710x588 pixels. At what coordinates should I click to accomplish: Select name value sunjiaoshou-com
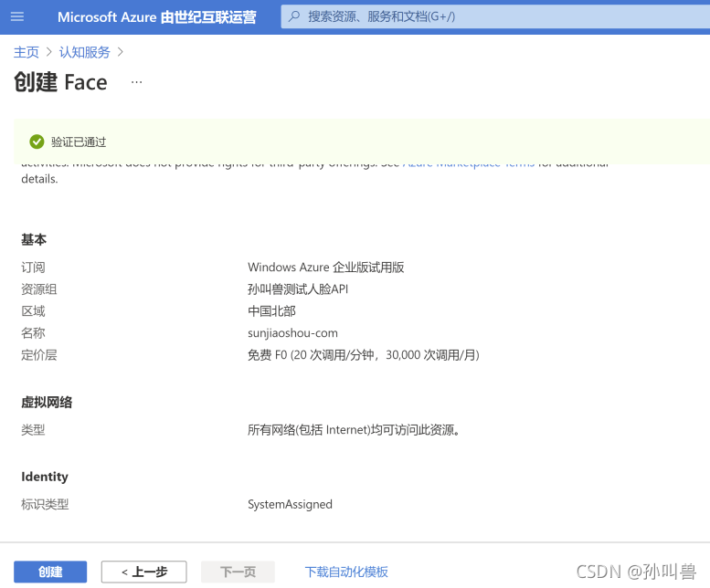tap(292, 333)
